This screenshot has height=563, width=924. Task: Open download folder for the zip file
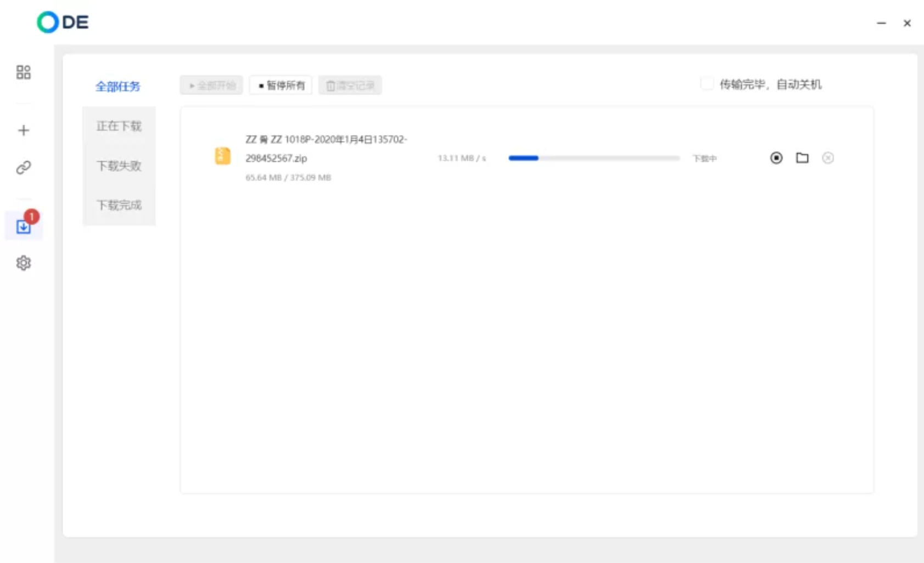[802, 158]
